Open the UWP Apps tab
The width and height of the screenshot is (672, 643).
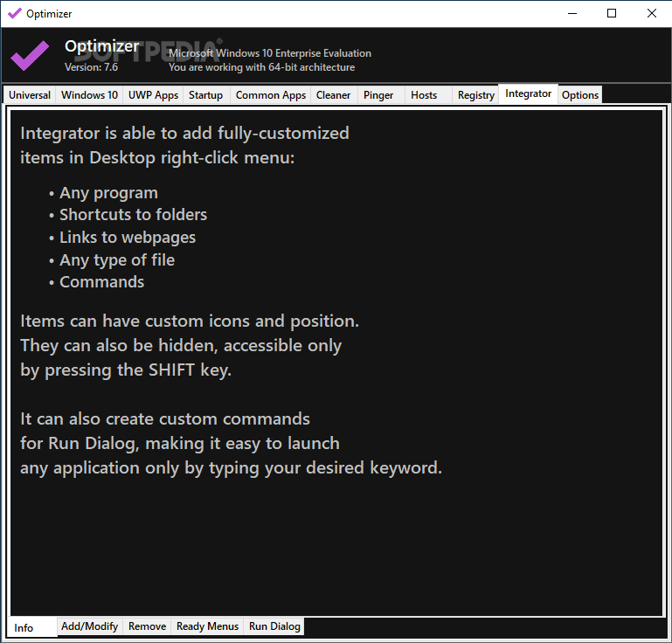153,94
